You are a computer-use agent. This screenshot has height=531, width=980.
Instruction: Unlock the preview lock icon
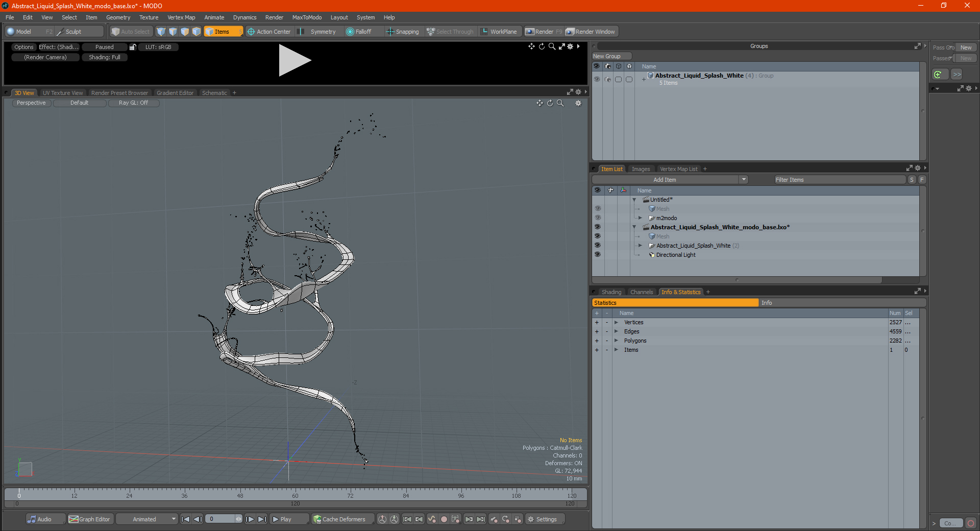(133, 47)
